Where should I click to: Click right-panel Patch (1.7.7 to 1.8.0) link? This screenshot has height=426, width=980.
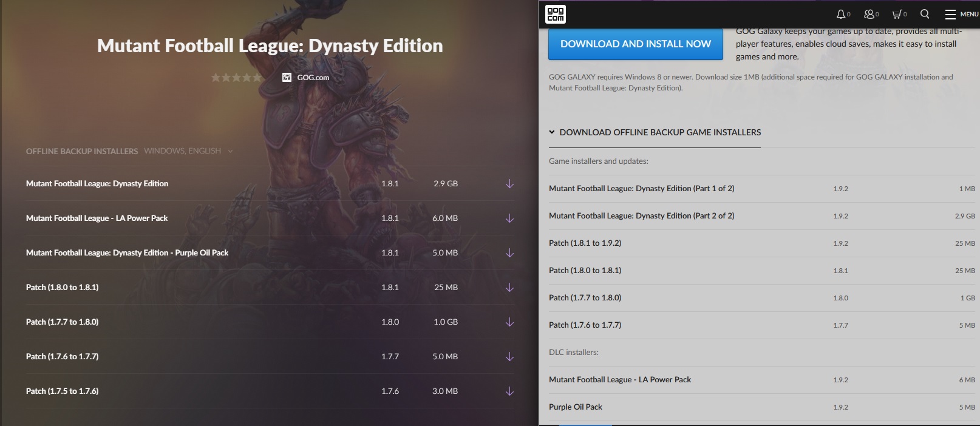tap(585, 298)
